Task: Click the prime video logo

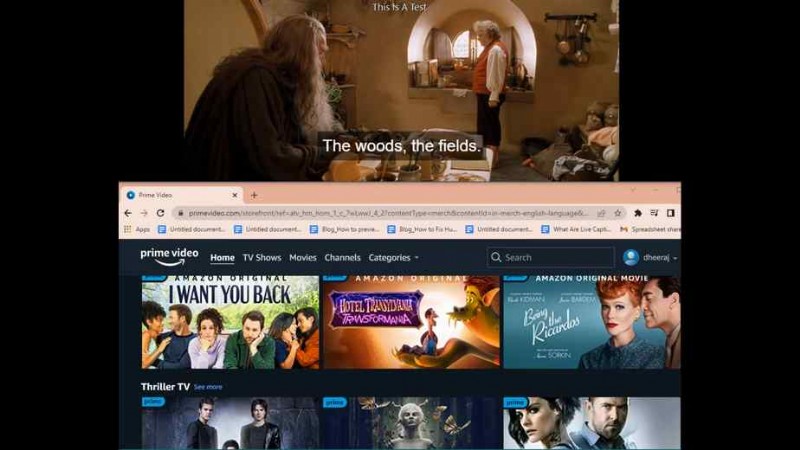Action: click(x=169, y=257)
